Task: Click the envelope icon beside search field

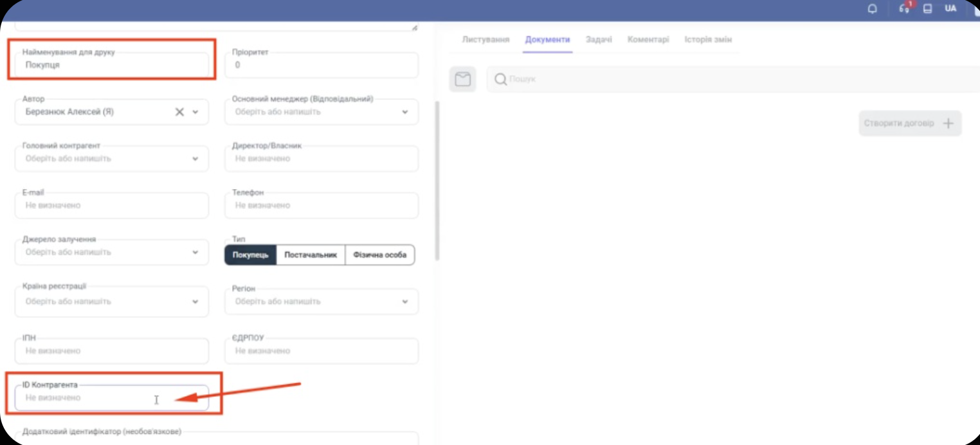Action: pyautogui.click(x=462, y=79)
